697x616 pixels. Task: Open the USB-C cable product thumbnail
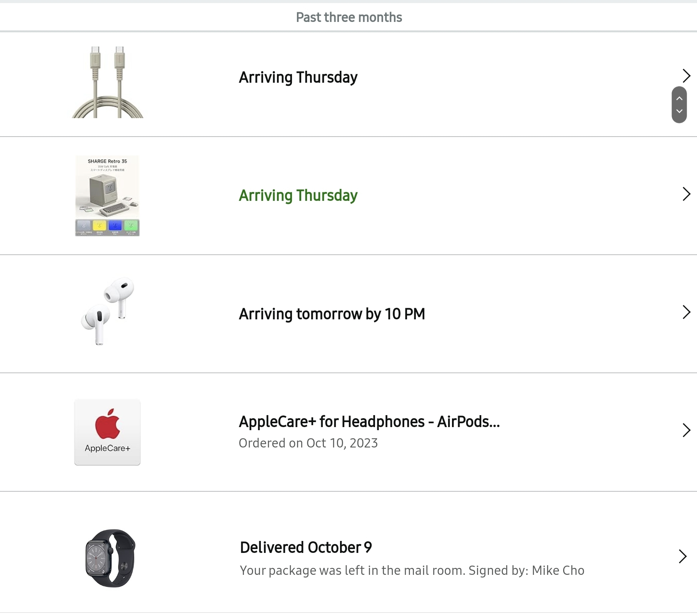[x=107, y=82]
